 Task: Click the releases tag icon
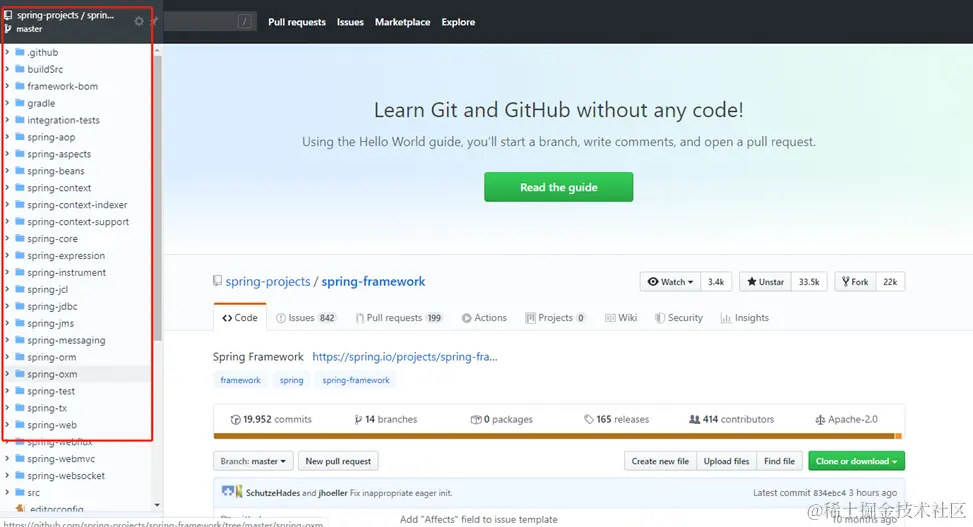pos(589,420)
